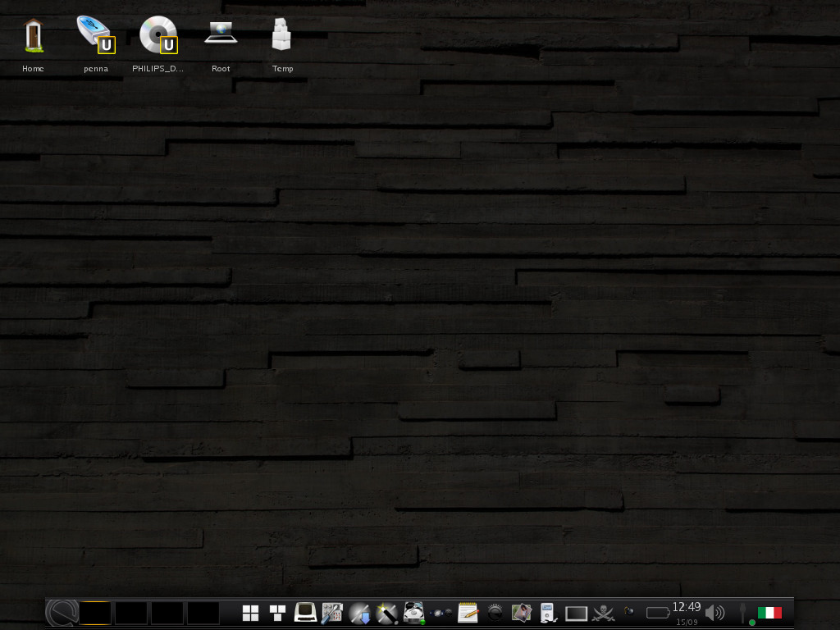
Task: Open the PHILIPS disc drive icon
Action: point(157,37)
